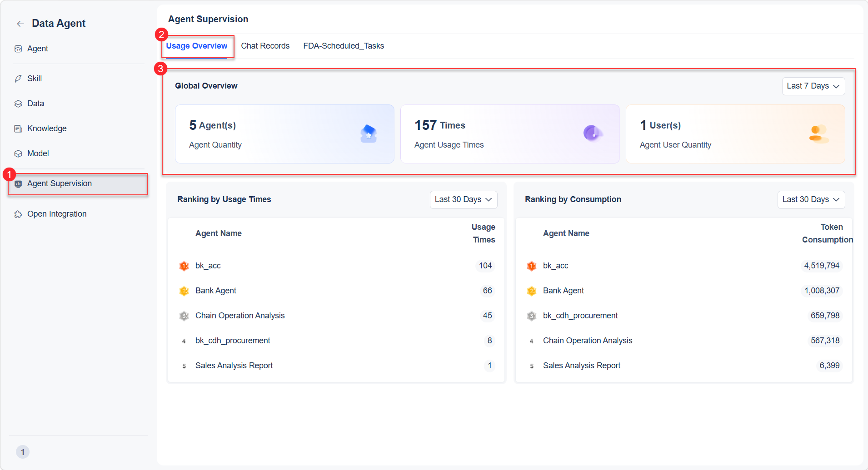Viewport: 868px width, 470px height.
Task: Click the 157 Times usage card
Action: point(510,134)
